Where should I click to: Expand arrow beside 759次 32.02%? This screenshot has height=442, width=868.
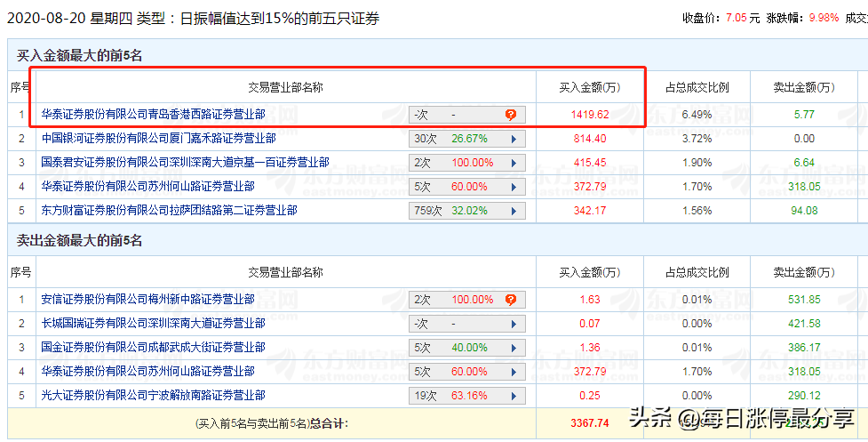(x=514, y=211)
